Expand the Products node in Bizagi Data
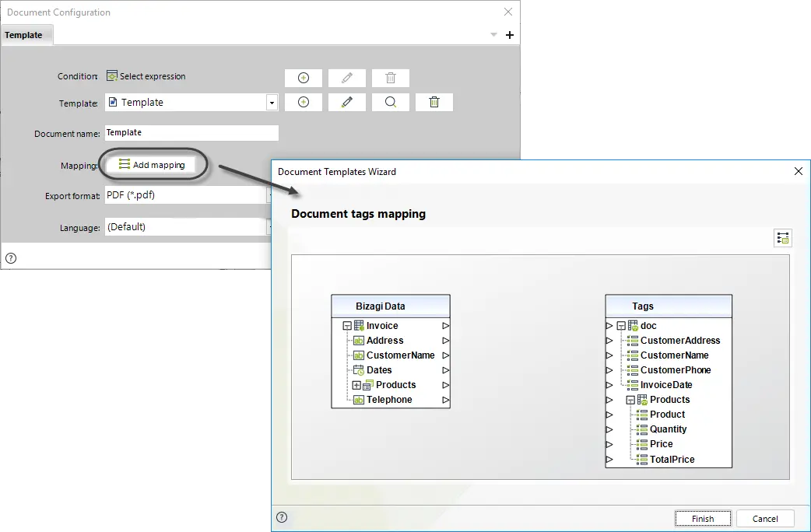 [356, 385]
